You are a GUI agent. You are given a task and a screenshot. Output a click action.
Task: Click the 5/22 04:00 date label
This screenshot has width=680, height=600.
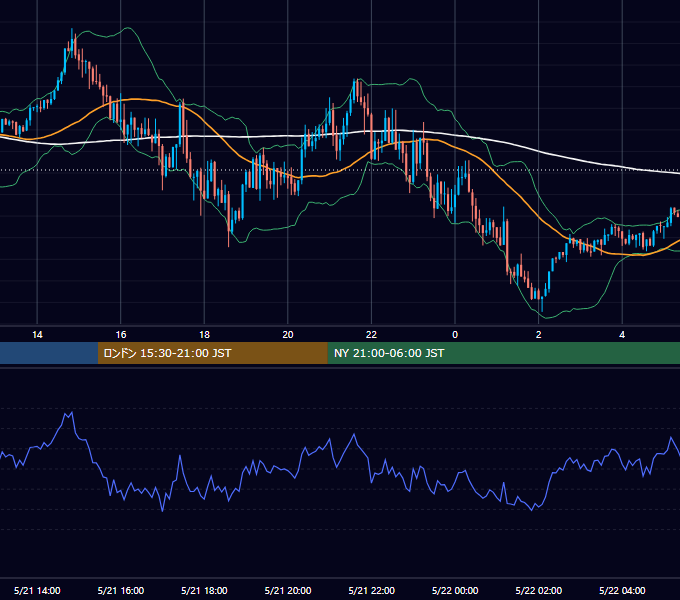click(x=622, y=590)
